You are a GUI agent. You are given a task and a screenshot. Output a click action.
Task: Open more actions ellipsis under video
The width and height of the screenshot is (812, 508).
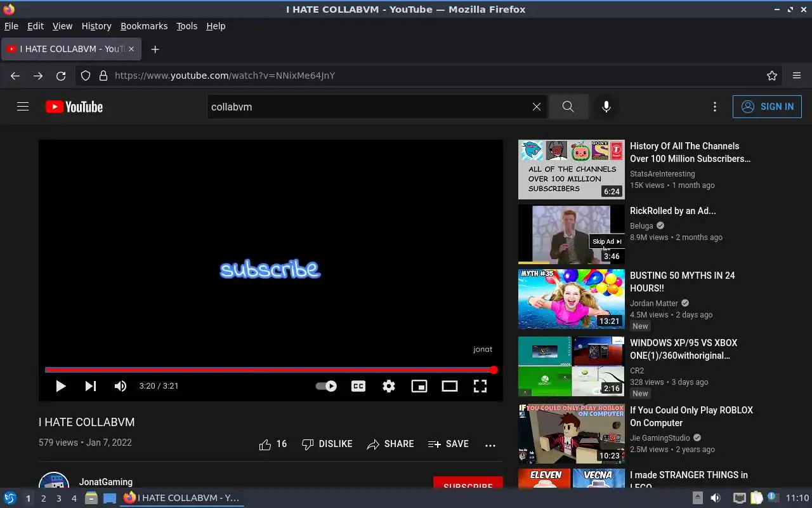point(490,444)
